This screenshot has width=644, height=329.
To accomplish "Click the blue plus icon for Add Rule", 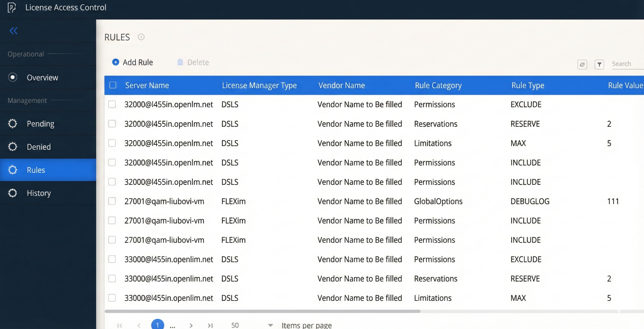I will pyautogui.click(x=116, y=62).
